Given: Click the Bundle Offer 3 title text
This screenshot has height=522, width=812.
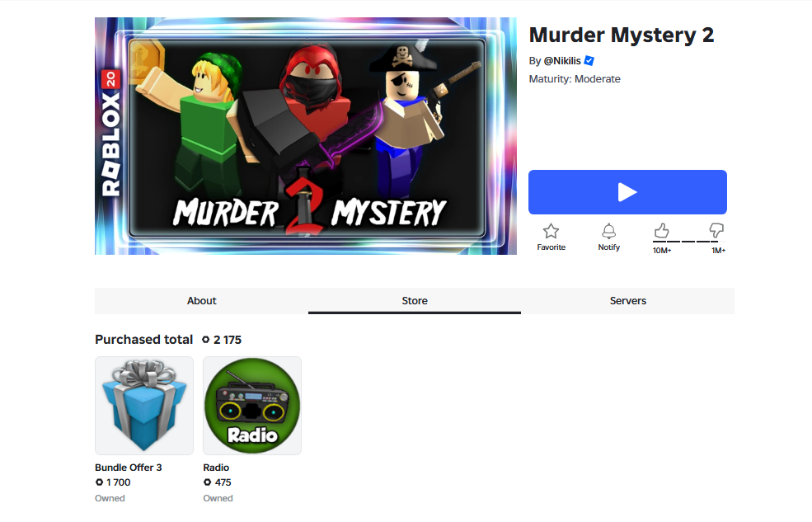Looking at the screenshot, I should [x=129, y=467].
